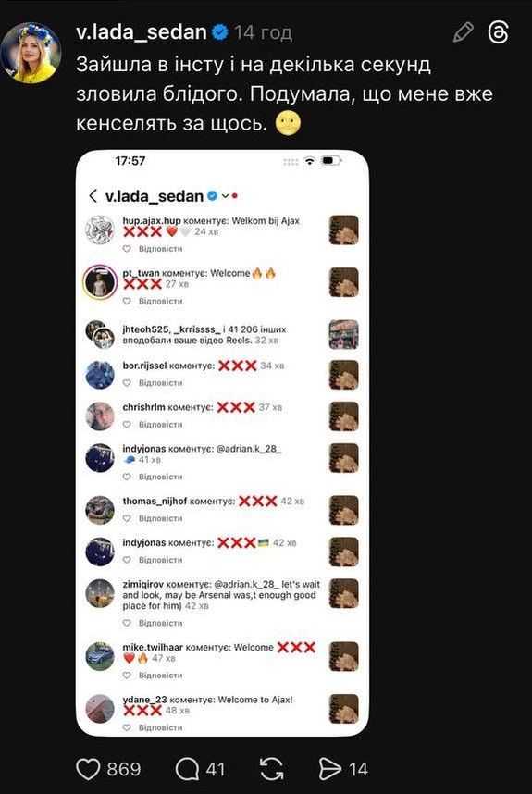Open the v.lada_sedan author username
This screenshot has height=794, width=532.
click(x=142, y=32)
